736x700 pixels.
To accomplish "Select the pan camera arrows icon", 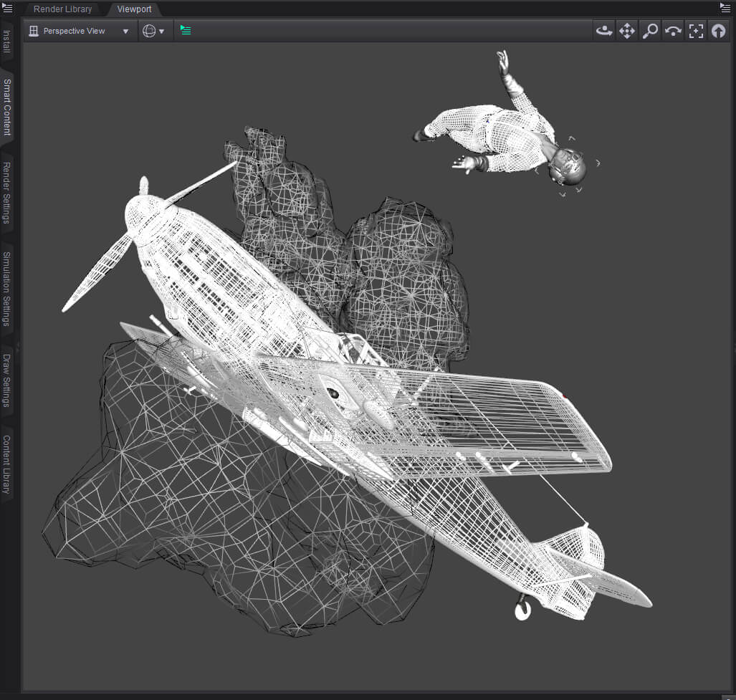I will pos(627,31).
